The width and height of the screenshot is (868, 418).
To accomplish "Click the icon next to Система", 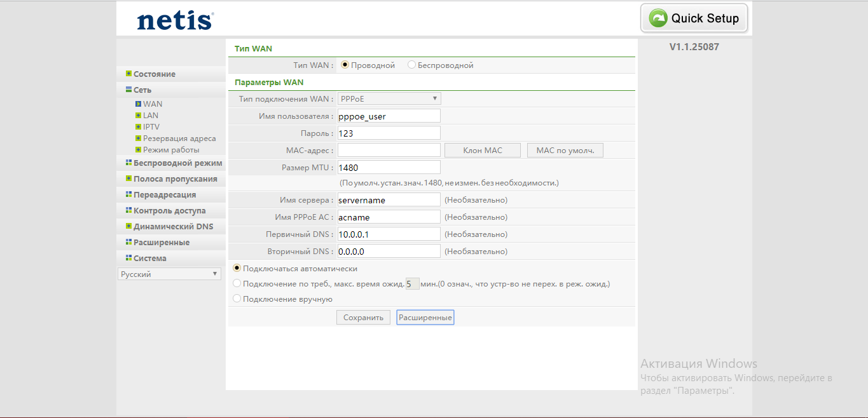I will pos(128,258).
